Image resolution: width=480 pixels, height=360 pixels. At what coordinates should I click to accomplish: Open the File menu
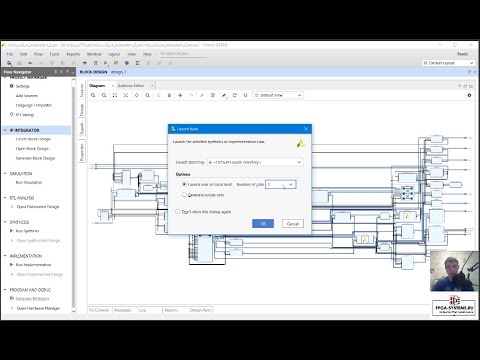point(10,54)
